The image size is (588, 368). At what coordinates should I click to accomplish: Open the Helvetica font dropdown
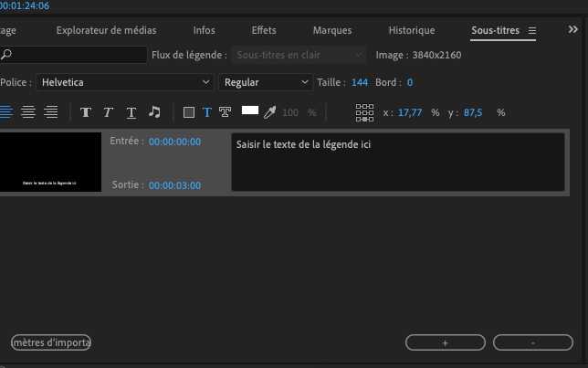click(125, 82)
